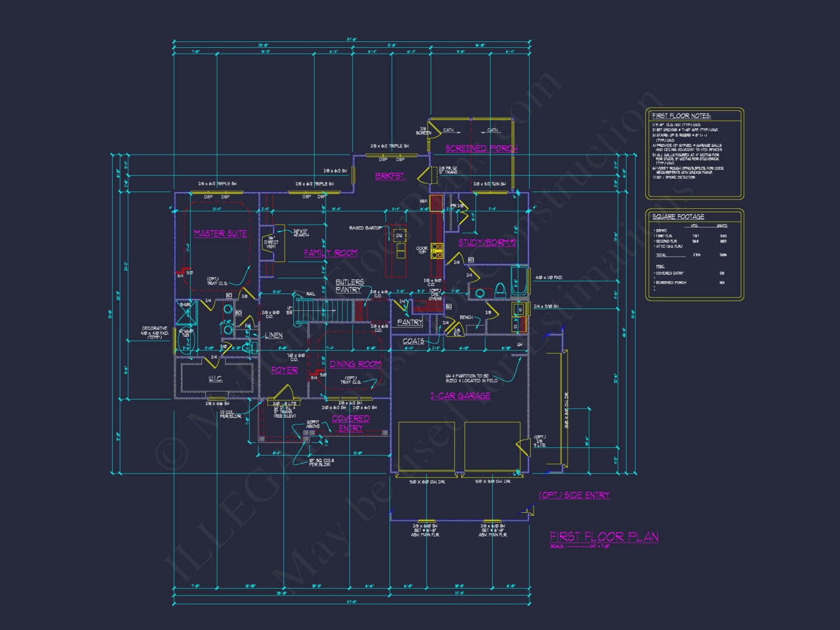Select the LINEN closet label
The image size is (840, 630).
coord(274,335)
